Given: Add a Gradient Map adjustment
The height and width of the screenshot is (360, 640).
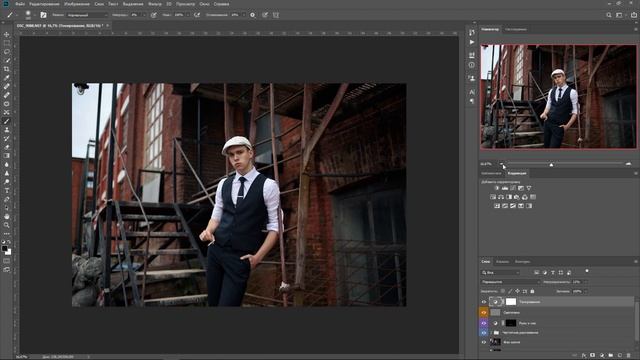Looking at the screenshot, I should click(x=529, y=206).
